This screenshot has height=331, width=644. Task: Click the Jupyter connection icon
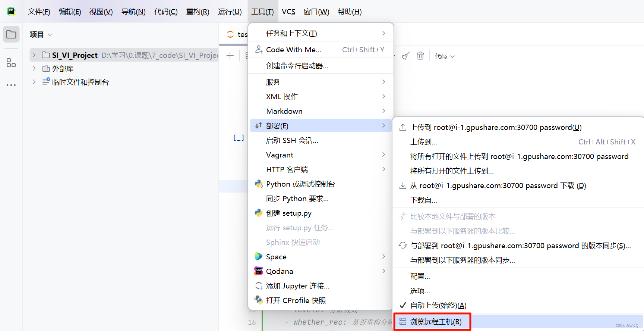[259, 286]
